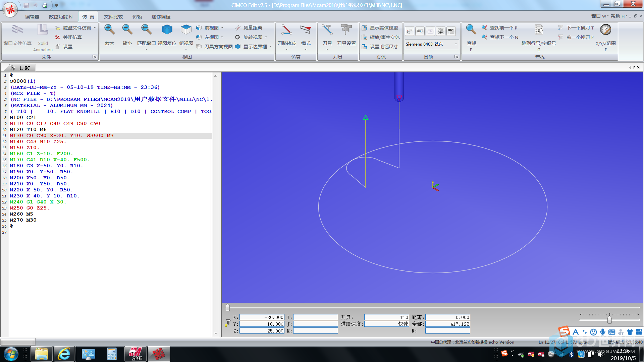Expand the 左视图 dropdown arrow
Viewport: 644px width, 362px height.
[222, 37]
